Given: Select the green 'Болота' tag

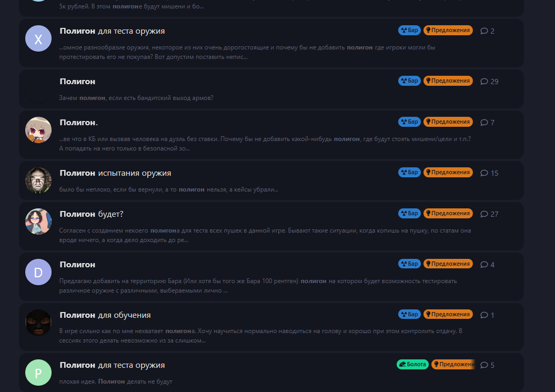Looking at the screenshot, I should [x=413, y=365].
